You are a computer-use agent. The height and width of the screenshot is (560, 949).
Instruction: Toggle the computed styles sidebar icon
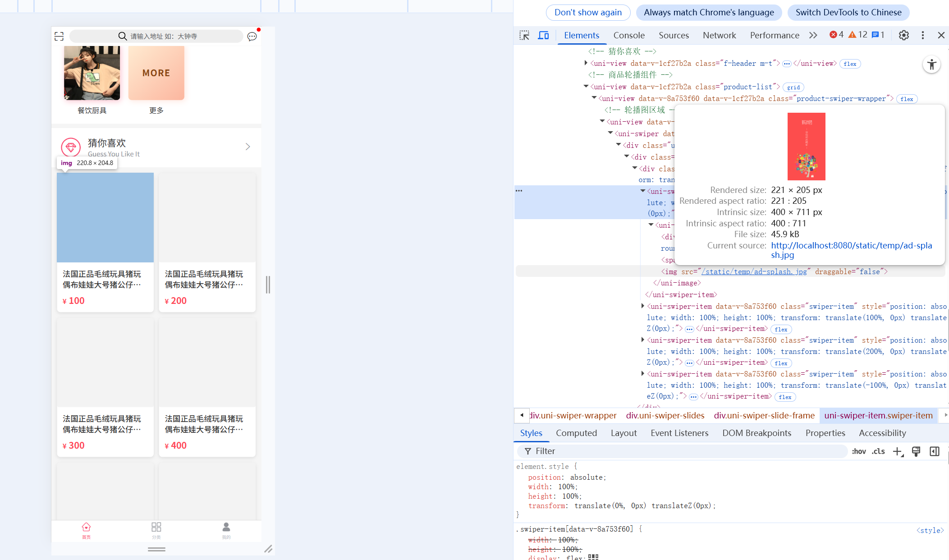[935, 451]
